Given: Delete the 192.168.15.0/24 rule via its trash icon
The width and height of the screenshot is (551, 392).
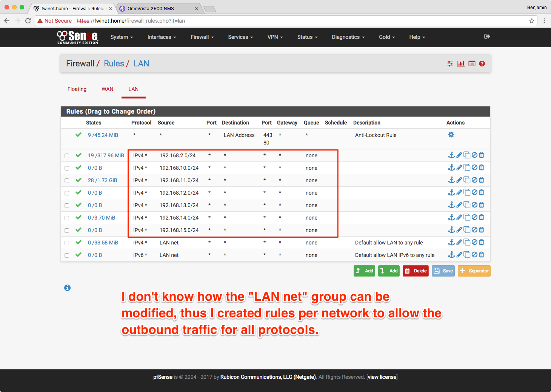Looking at the screenshot, I should (482, 230).
